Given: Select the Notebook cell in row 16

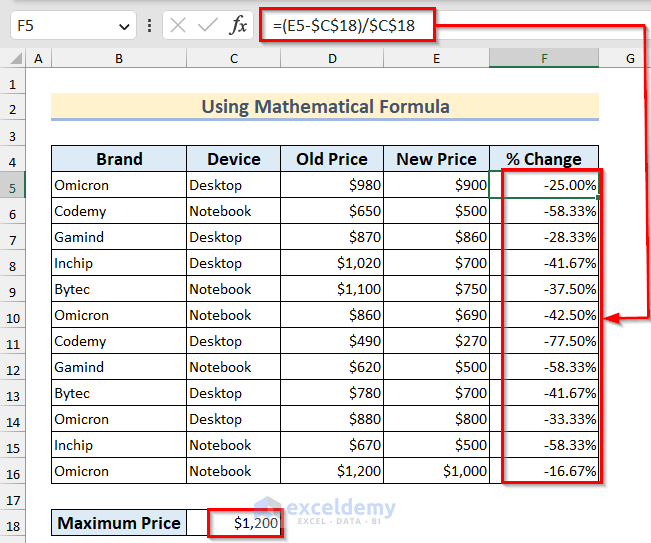Looking at the screenshot, I should coord(234,471).
